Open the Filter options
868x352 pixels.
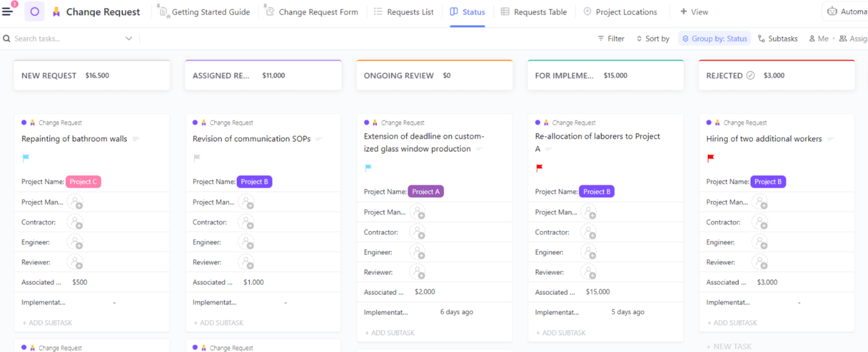[x=610, y=39]
